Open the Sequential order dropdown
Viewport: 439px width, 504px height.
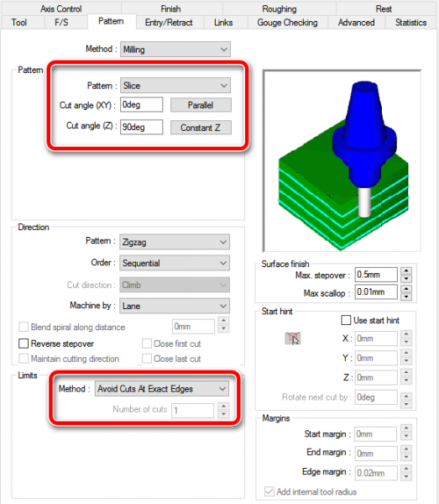175,263
